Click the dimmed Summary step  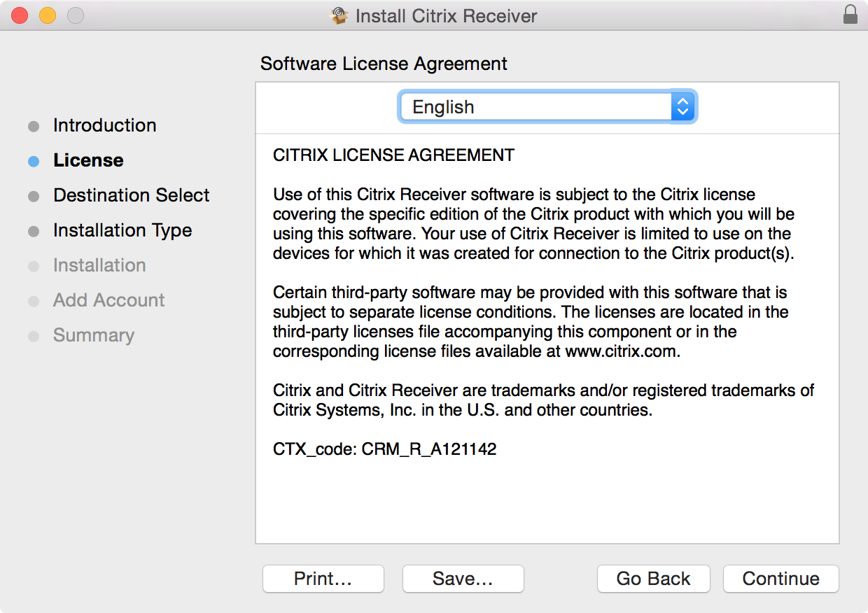[93, 335]
